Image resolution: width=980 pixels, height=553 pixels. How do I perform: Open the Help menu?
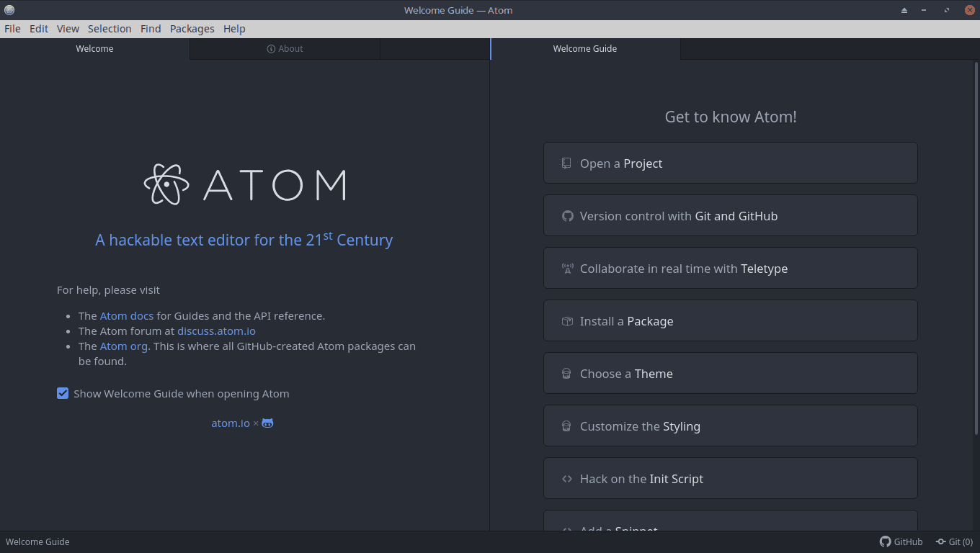[234, 29]
